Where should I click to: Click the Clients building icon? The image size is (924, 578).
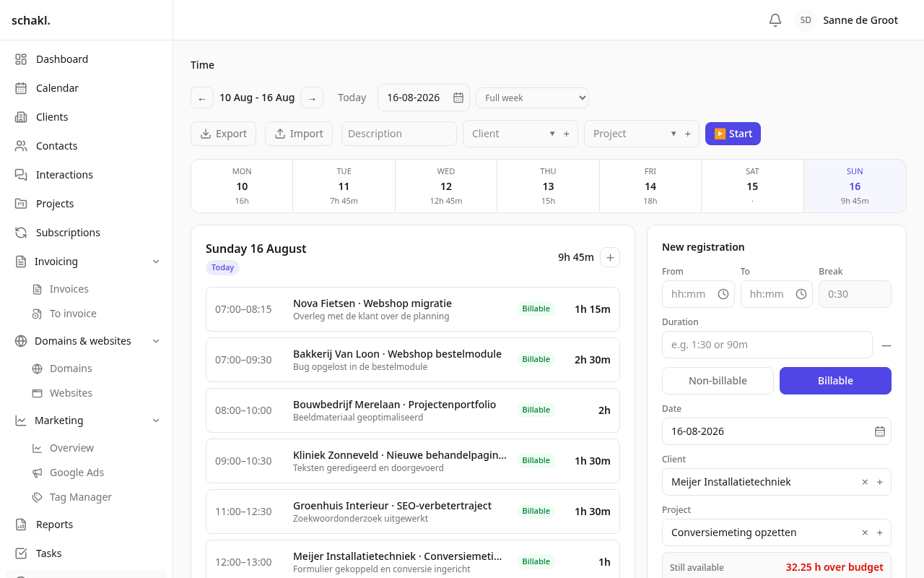click(21, 117)
